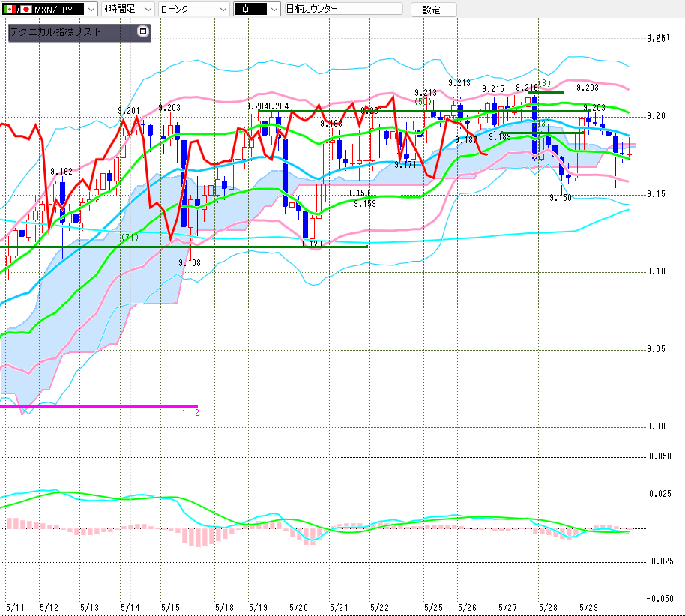The height and width of the screenshot is (616, 685).
Task: Open the ローソク chart type dropdown
Action: point(194,9)
